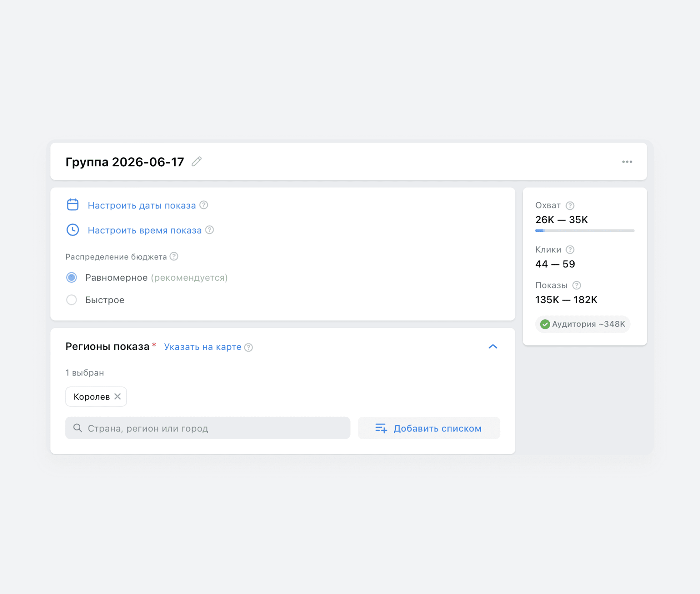
Task: Open the three-dot more options menu
Action: pos(627,162)
